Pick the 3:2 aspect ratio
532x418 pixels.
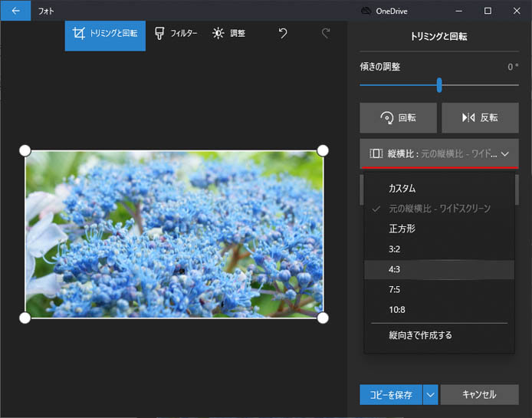pos(439,249)
